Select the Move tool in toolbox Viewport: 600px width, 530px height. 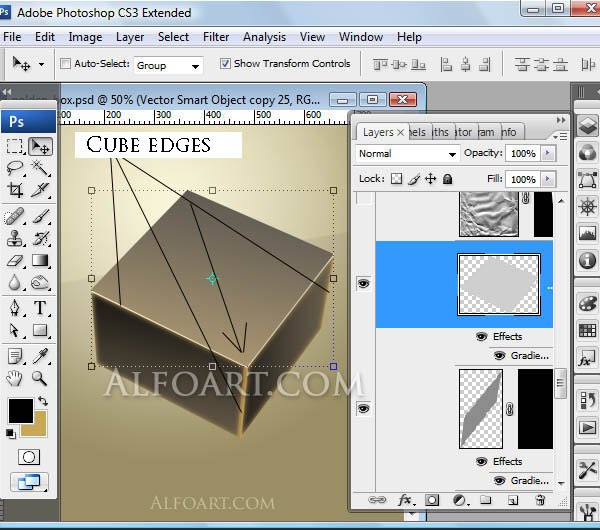[40, 147]
